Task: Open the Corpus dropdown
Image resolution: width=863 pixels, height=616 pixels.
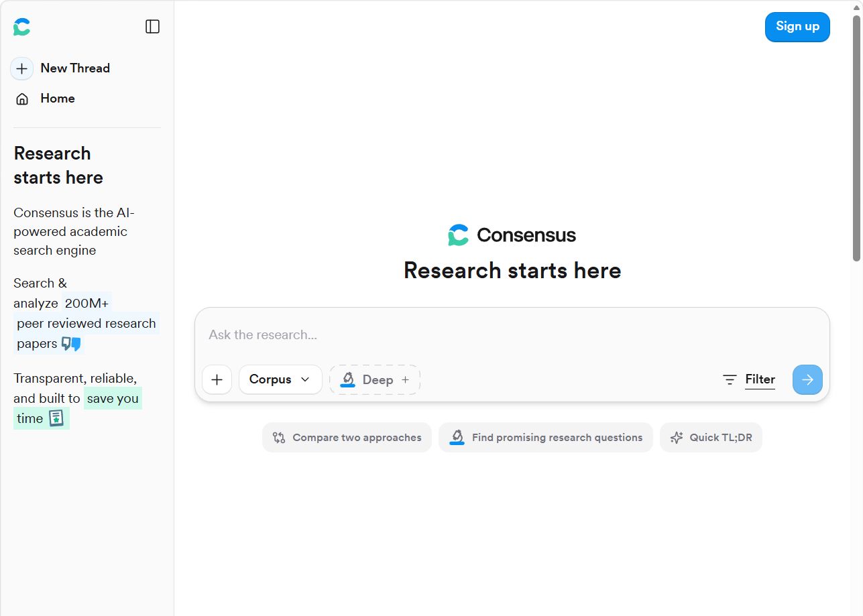Action: point(280,379)
